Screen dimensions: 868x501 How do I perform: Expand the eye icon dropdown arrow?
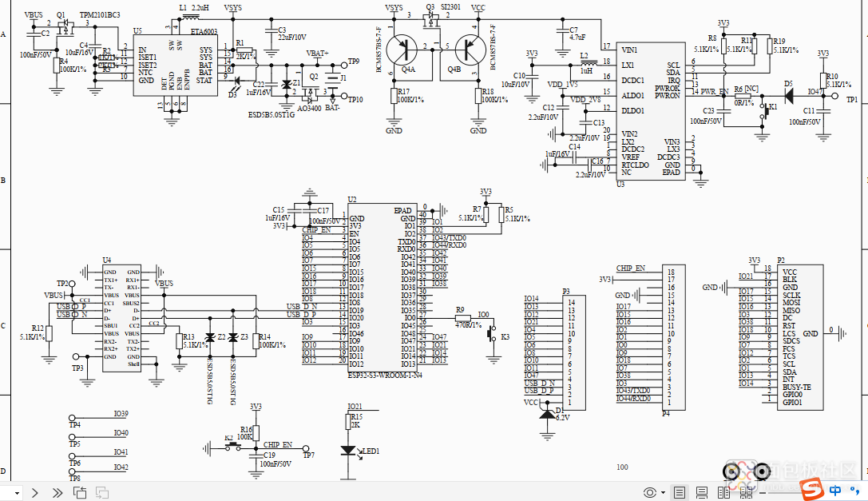point(662,492)
